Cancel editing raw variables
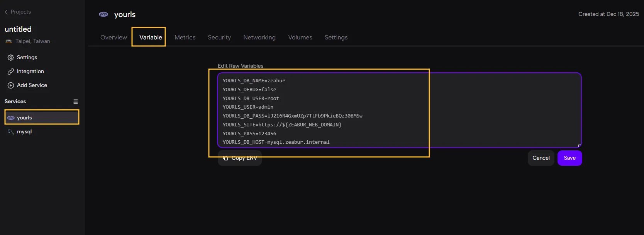This screenshot has width=644, height=235. click(x=541, y=158)
